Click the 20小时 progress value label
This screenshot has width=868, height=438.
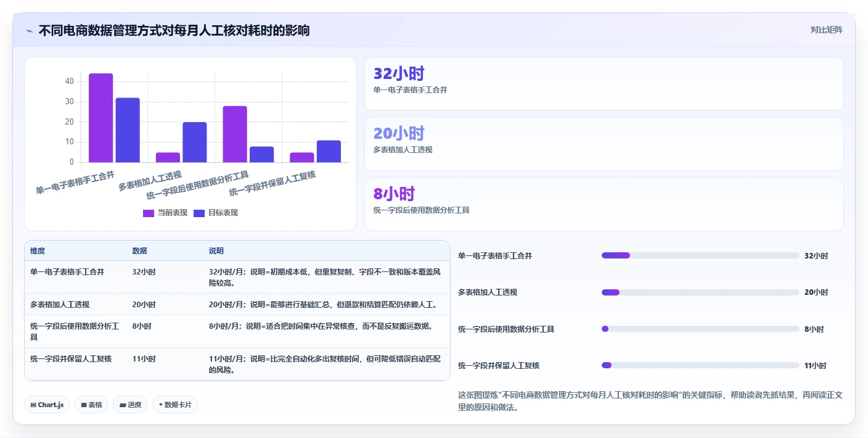pos(816,292)
